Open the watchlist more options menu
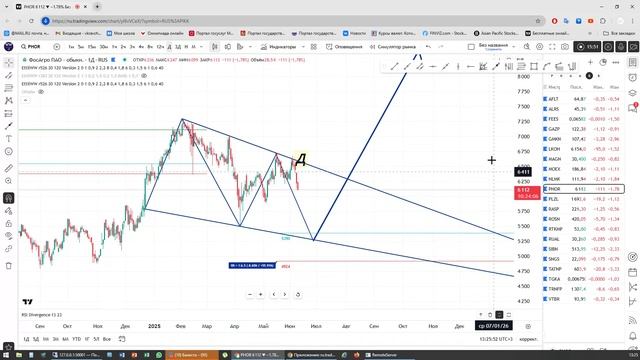640x360 pixels. click(616, 62)
